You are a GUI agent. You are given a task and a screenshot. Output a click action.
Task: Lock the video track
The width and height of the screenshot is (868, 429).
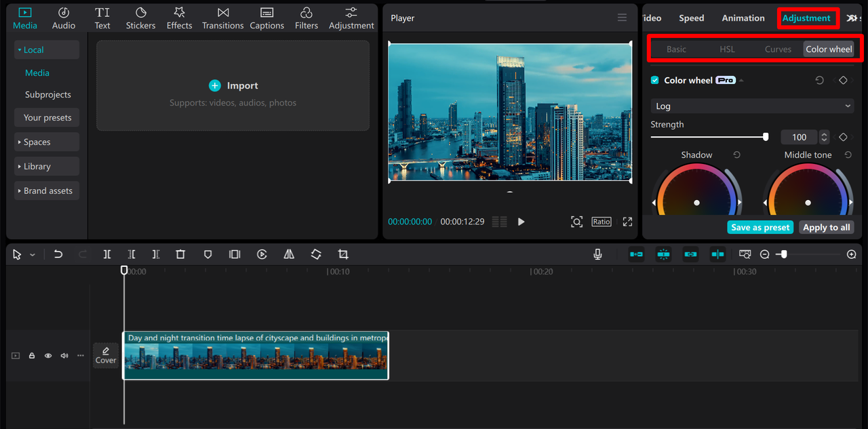31,355
